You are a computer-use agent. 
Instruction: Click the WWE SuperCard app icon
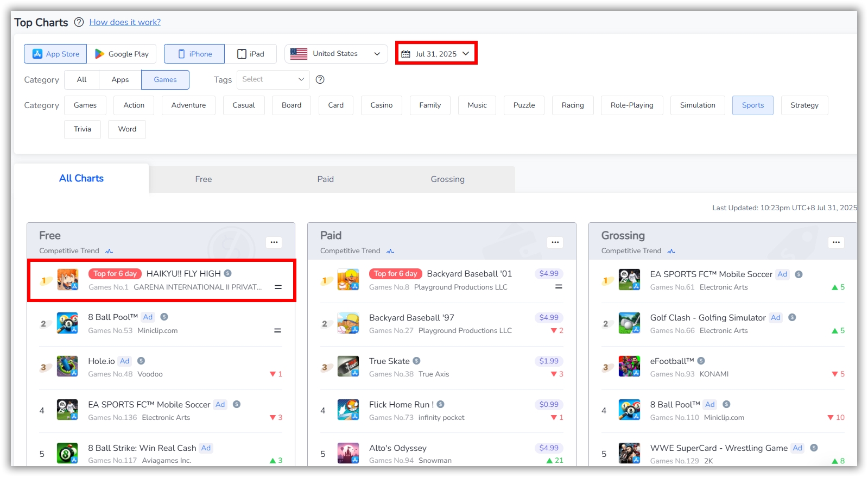click(x=629, y=453)
